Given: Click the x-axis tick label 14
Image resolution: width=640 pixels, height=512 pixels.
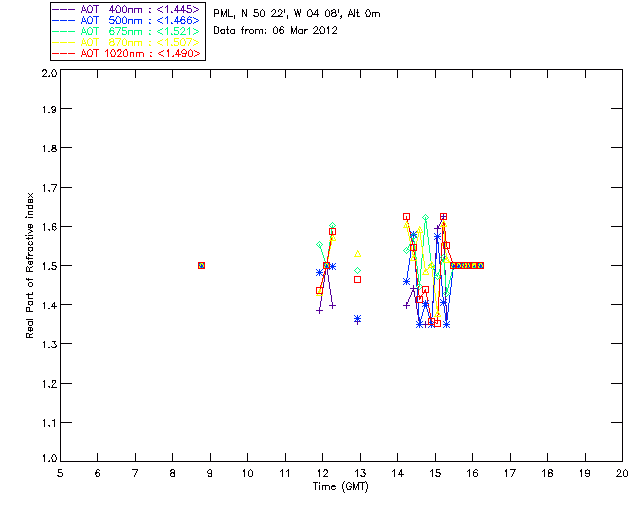Looking at the screenshot, I should tap(398, 474).
